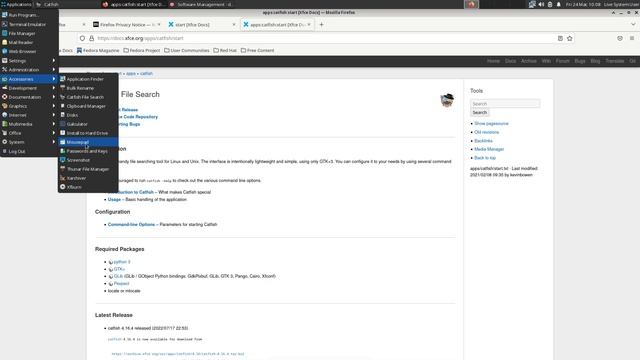The width and height of the screenshot is (640, 360).
Task: Click the clock showing Fri 24 Mar
Action: (x=583, y=4)
